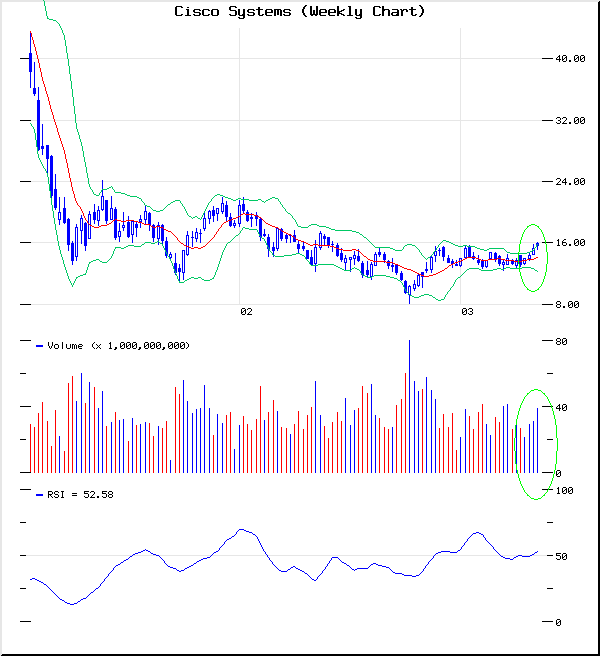This screenshot has height=656, width=600.
Task: Click the chart title Cisco Systems (Weekly Chart)
Action: pos(300,12)
